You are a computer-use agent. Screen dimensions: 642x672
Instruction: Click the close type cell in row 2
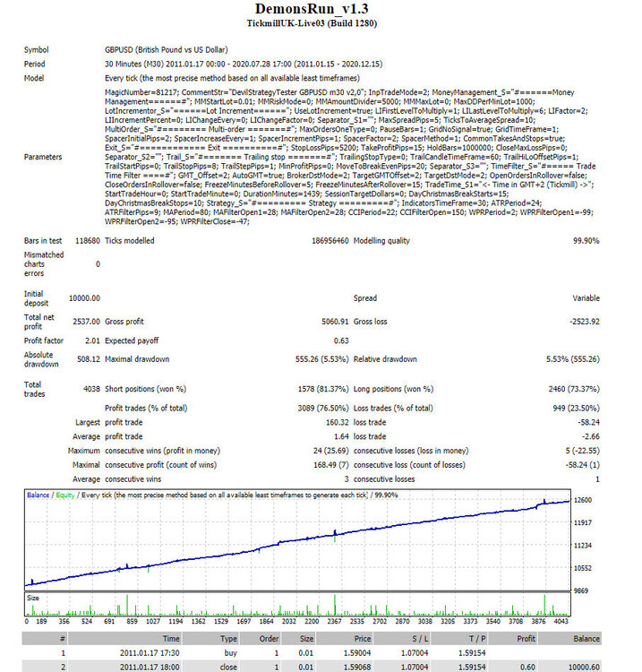(x=228, y=668)
